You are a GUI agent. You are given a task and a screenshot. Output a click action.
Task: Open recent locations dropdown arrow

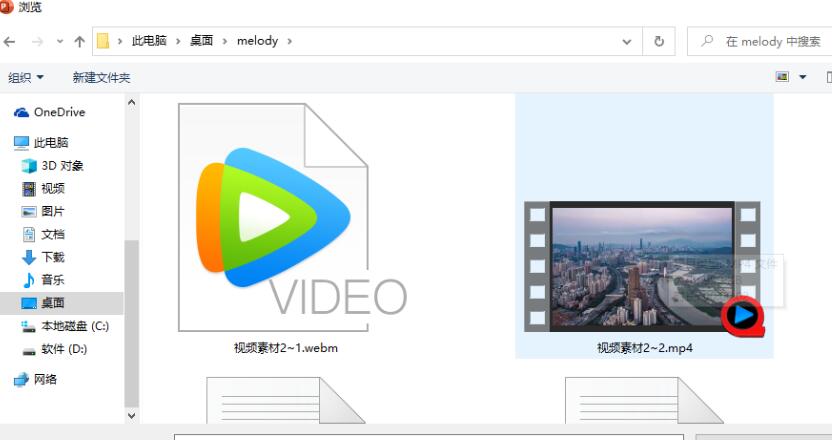click(59, 41)
